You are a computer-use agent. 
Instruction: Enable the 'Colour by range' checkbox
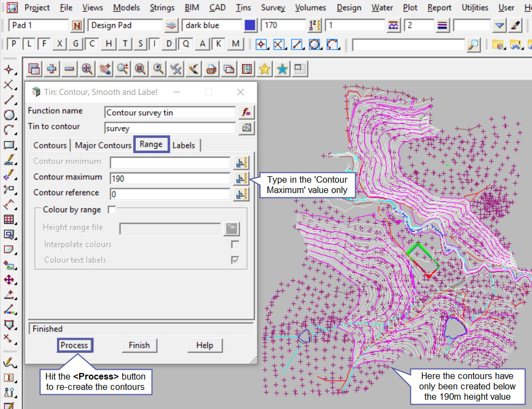point(112,210)
